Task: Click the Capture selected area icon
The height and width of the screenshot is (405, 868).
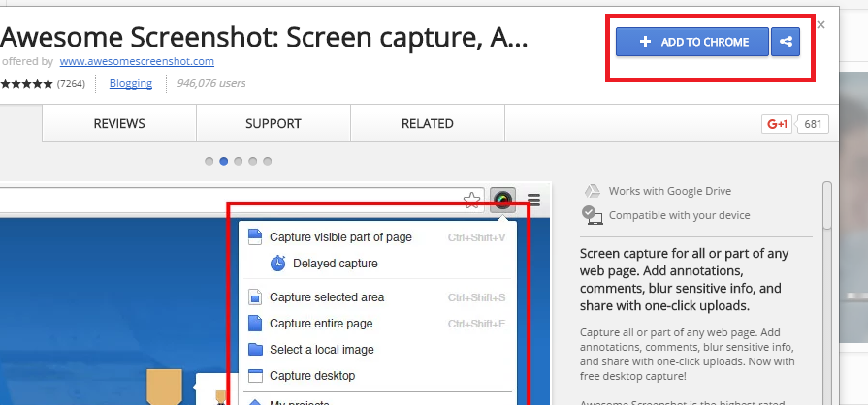Action: click(x=255, y=297)
